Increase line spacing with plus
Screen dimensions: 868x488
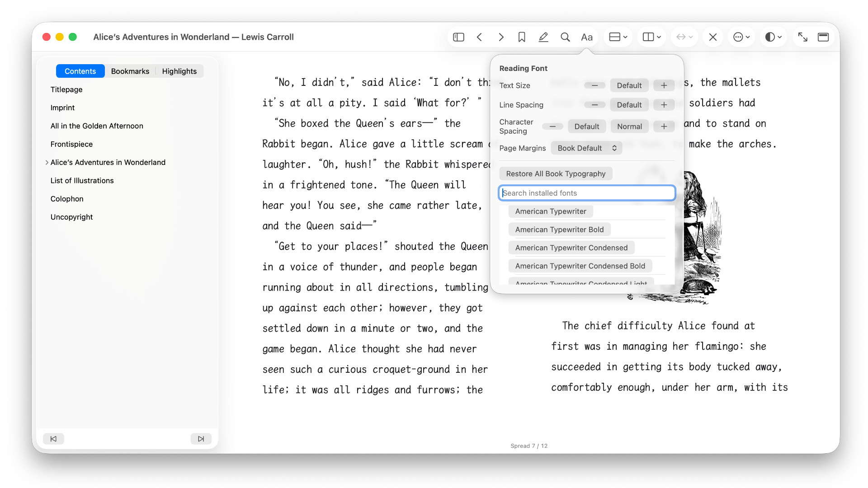pyautogui.click(x=664, y=105)
